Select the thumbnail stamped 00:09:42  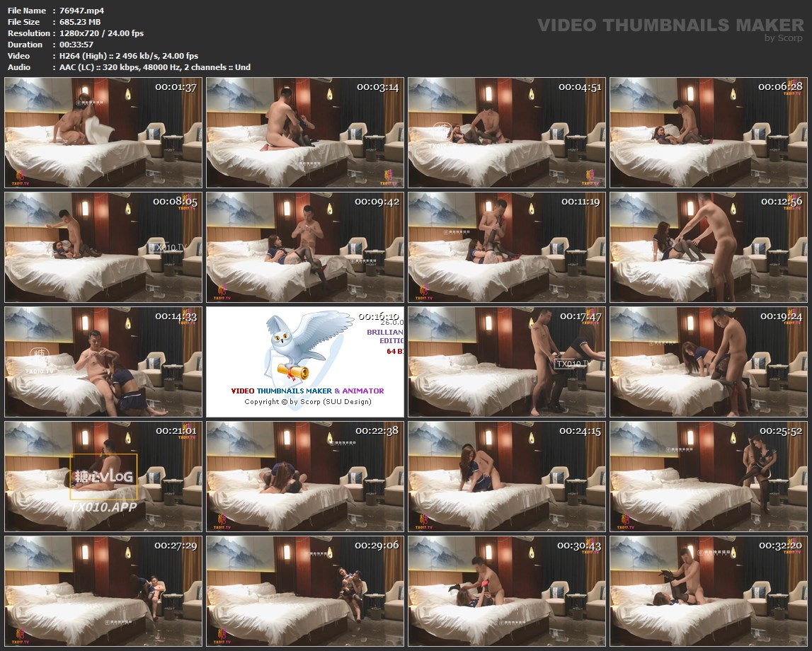coord(305,247)
